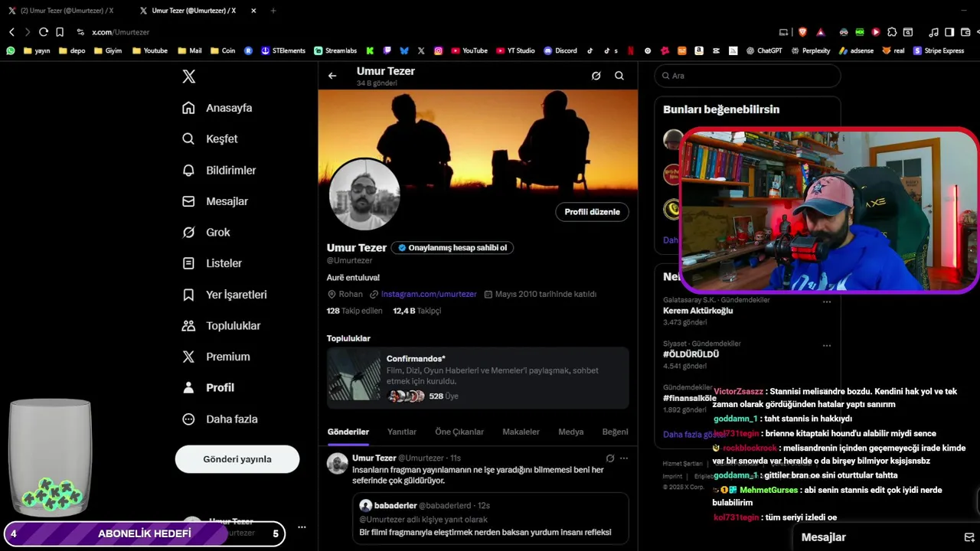
Task: Open the Discord bookmark
Action: (x=560, y=51)
